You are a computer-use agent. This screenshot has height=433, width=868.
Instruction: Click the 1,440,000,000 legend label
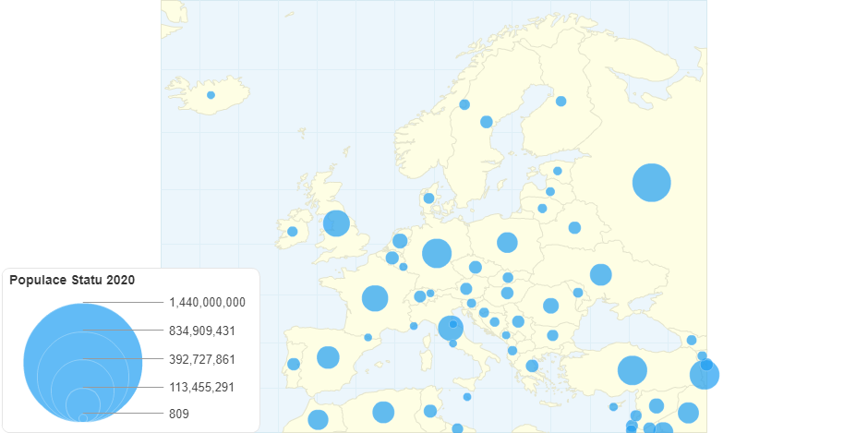tap(207, 302)
